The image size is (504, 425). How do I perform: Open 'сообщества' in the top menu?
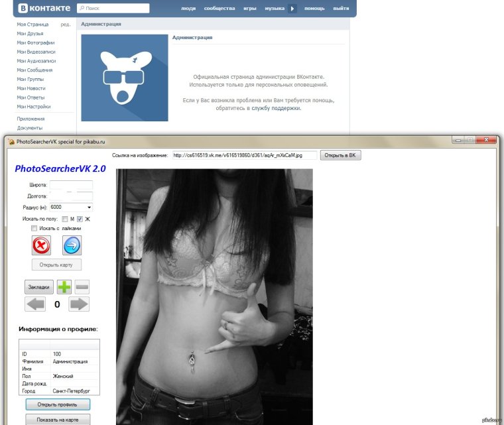(219, 9)
